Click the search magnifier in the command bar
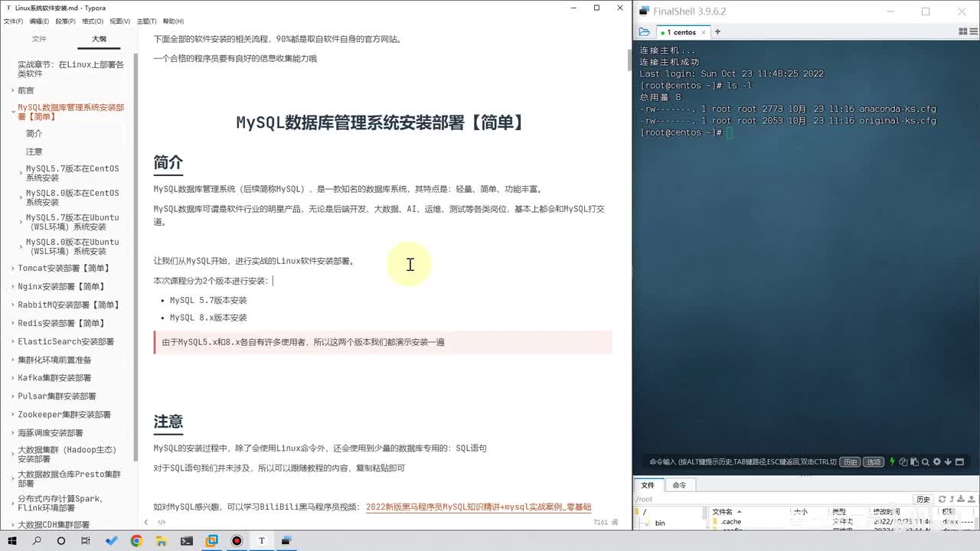 point(926,462)
